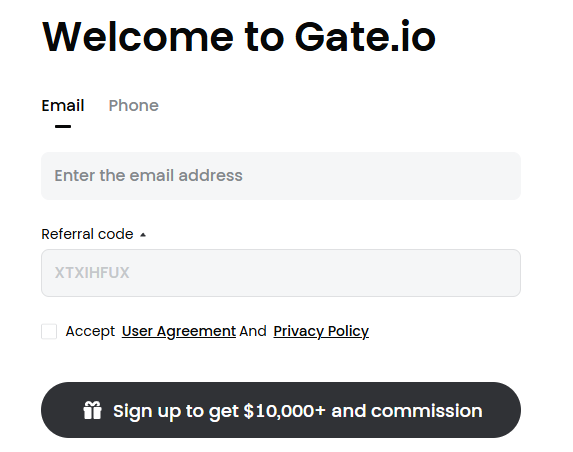Click the active underline below Email tab
Image resolution: width=573 pixels, height=452 pixels.
click(x=63, y=126)
